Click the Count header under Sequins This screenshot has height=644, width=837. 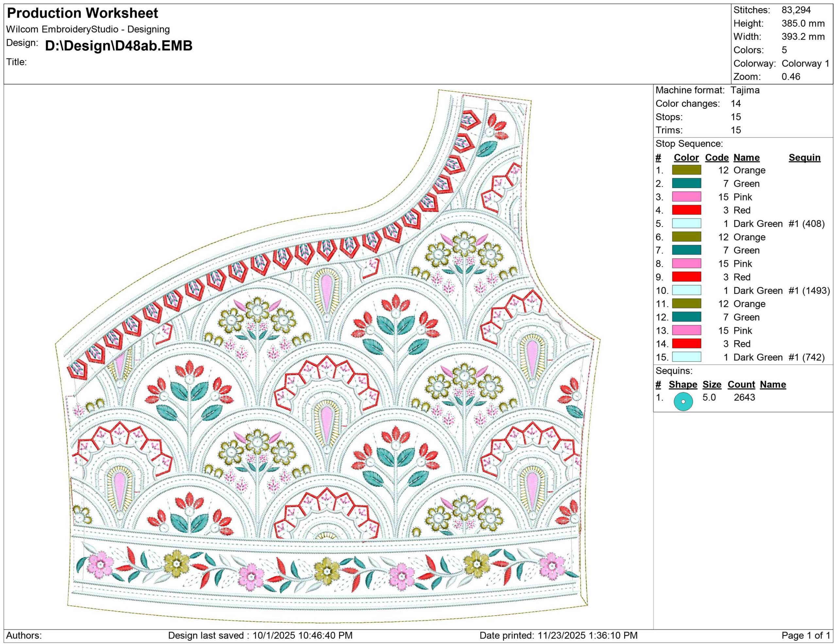point(741,384)
